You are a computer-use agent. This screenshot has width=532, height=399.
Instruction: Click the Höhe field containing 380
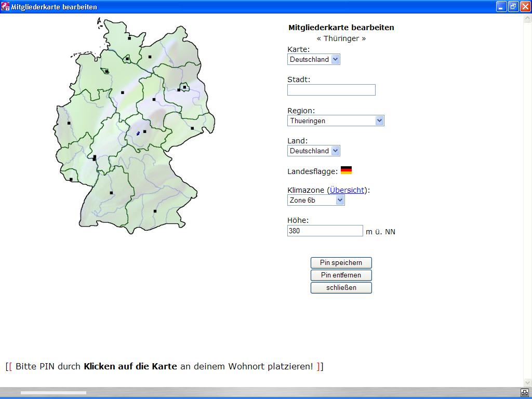coord(325,231)
